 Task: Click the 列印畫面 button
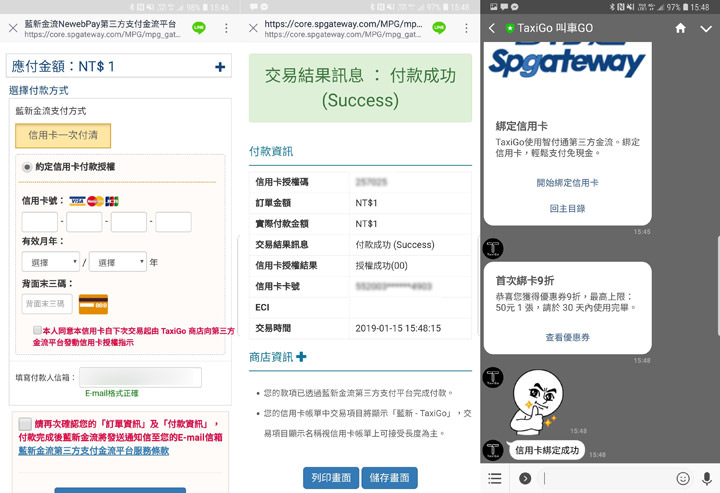tap(331, 478)
